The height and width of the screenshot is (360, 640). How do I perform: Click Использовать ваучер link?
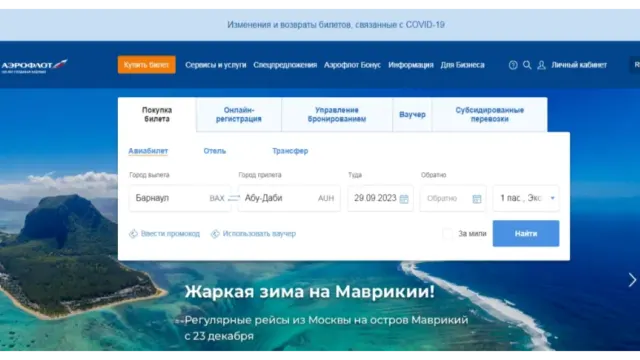point(259,234)
